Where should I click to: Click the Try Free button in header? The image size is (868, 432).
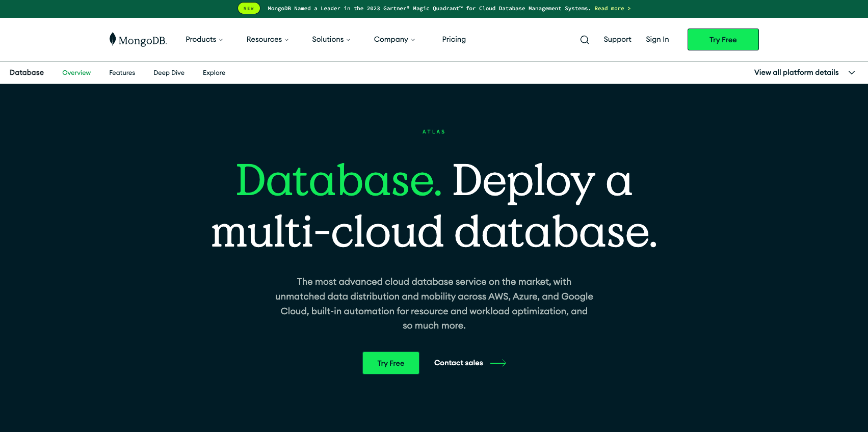pos(723,40)
